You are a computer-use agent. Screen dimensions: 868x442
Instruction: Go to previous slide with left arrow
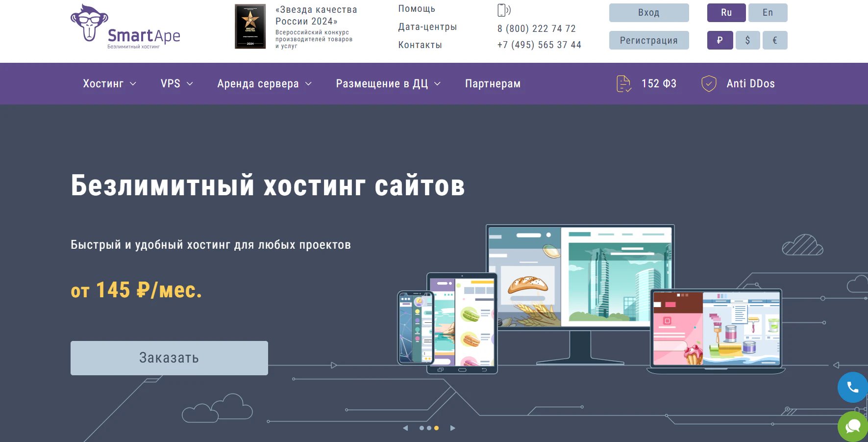[405, 428]
